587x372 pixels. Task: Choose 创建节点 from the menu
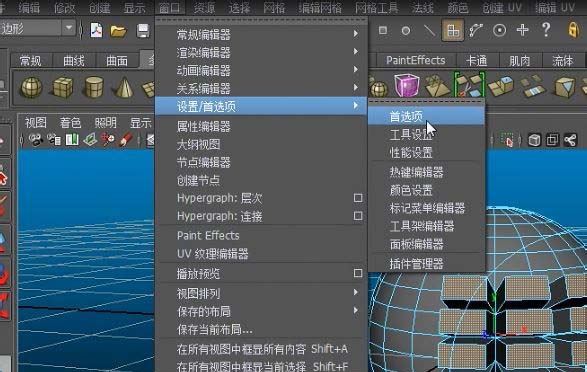coord(261,180)
